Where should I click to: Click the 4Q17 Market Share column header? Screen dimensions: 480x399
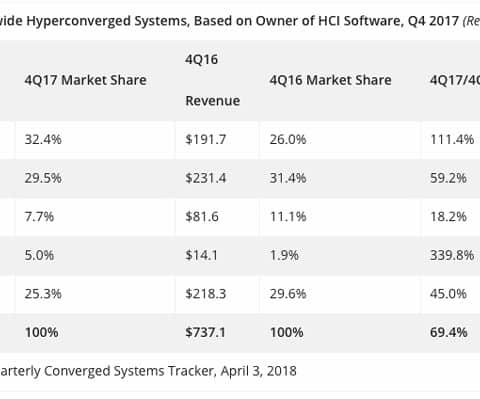[86, 80]
